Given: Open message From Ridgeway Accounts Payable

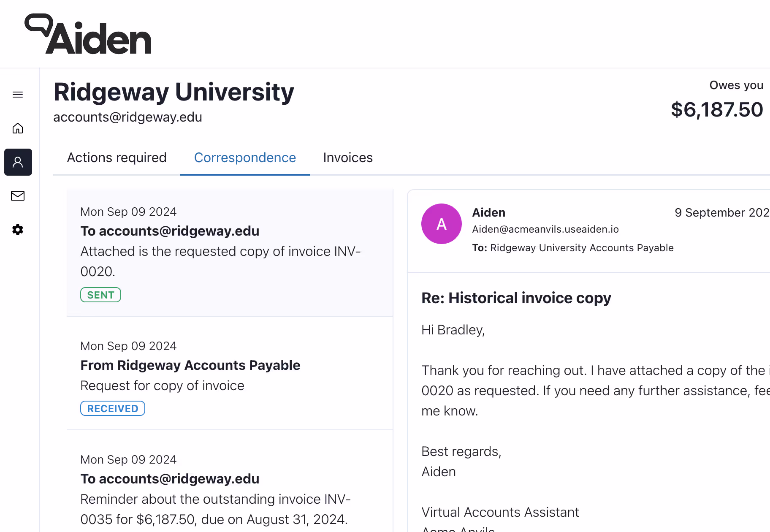Looking at the screenshot, I should pos(230,373).
